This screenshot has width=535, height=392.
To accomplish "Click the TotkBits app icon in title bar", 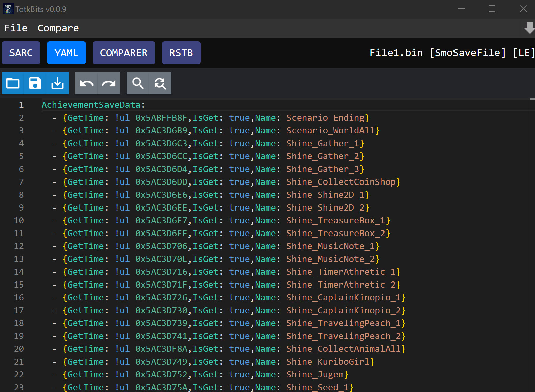I will pos(8,9).
